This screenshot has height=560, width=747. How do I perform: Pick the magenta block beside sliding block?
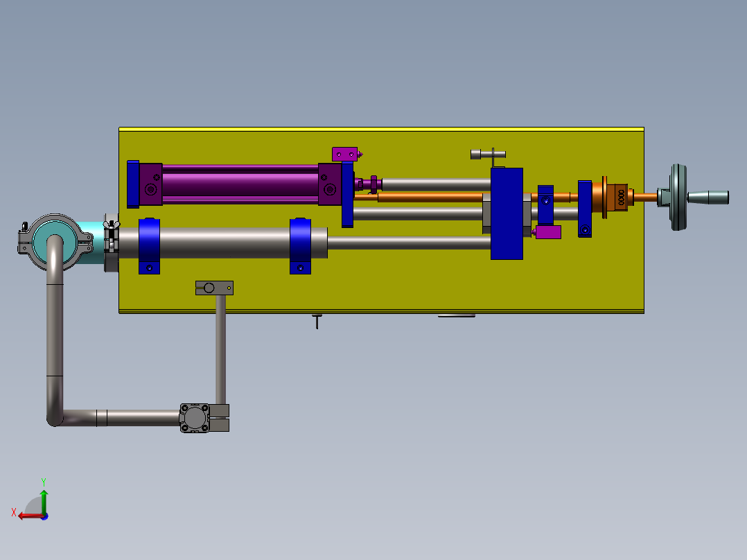coord(549,231)
